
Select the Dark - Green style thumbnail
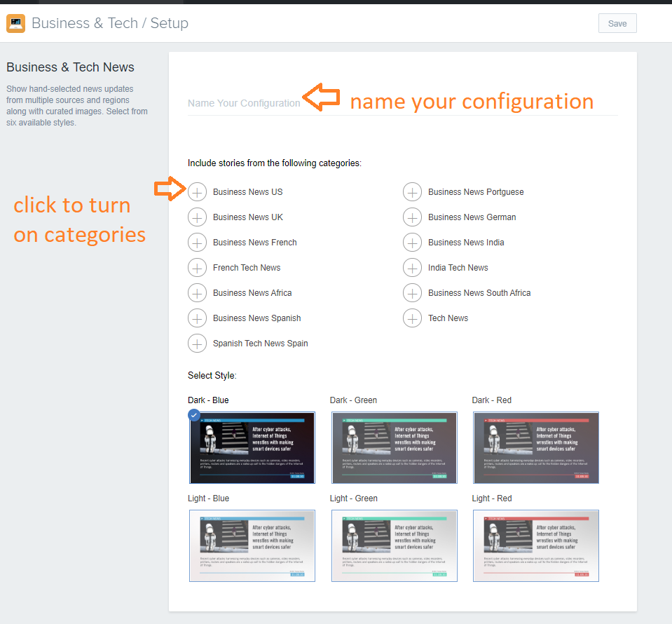[395, 448]
